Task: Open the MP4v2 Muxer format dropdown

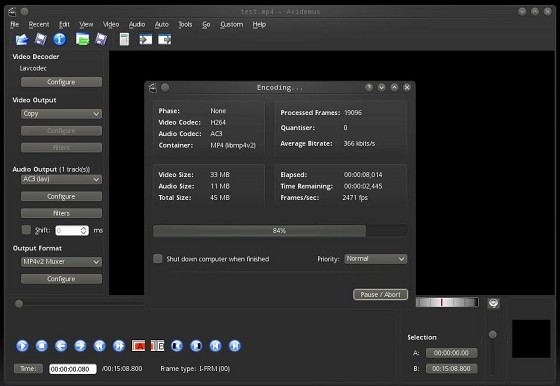Action: tap(61, 262)
